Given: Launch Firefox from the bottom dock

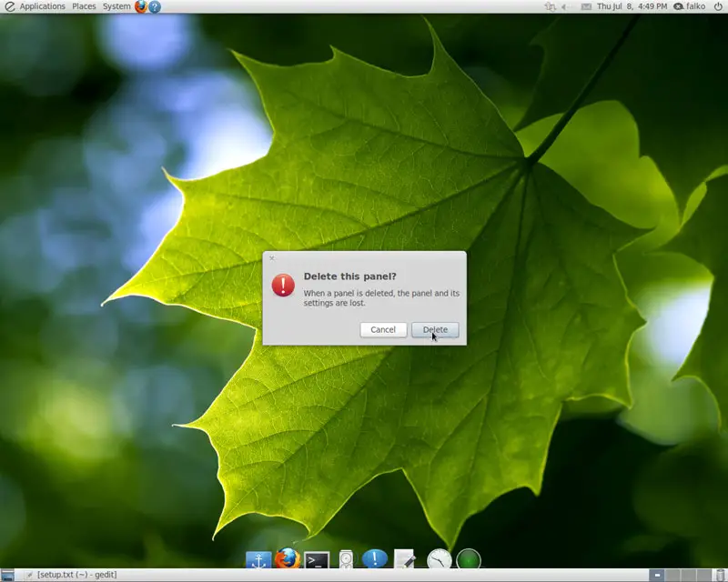Looking at the screenshot, I should point(288,558).
